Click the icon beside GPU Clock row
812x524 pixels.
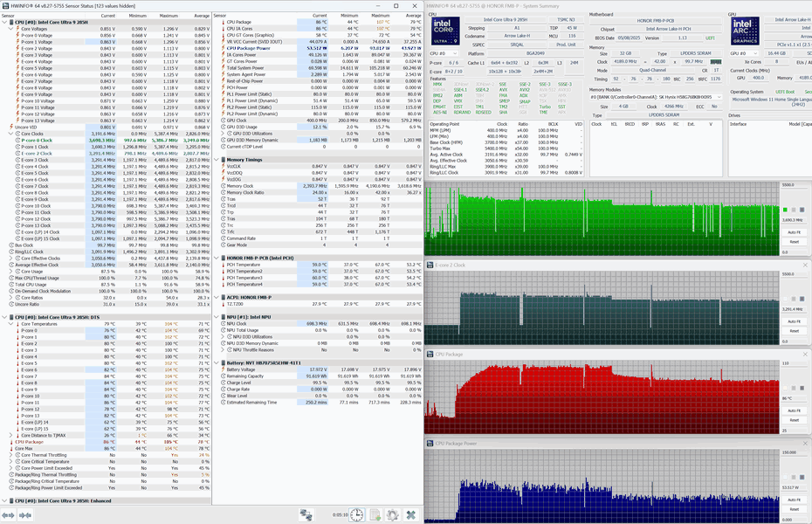[224, 121]
